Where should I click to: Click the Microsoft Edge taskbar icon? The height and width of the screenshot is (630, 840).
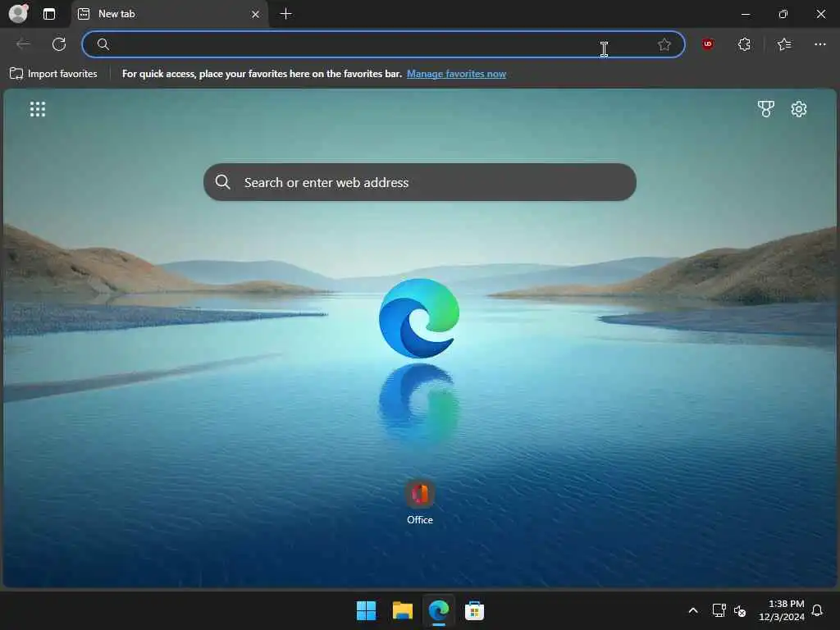pos(439,610)
